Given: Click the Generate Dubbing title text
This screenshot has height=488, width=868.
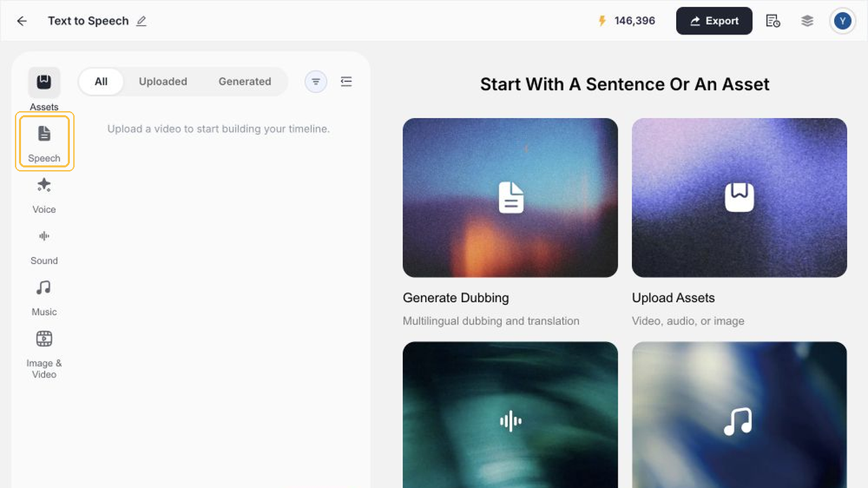Looking at the screenshot, I should coord(456,298).
